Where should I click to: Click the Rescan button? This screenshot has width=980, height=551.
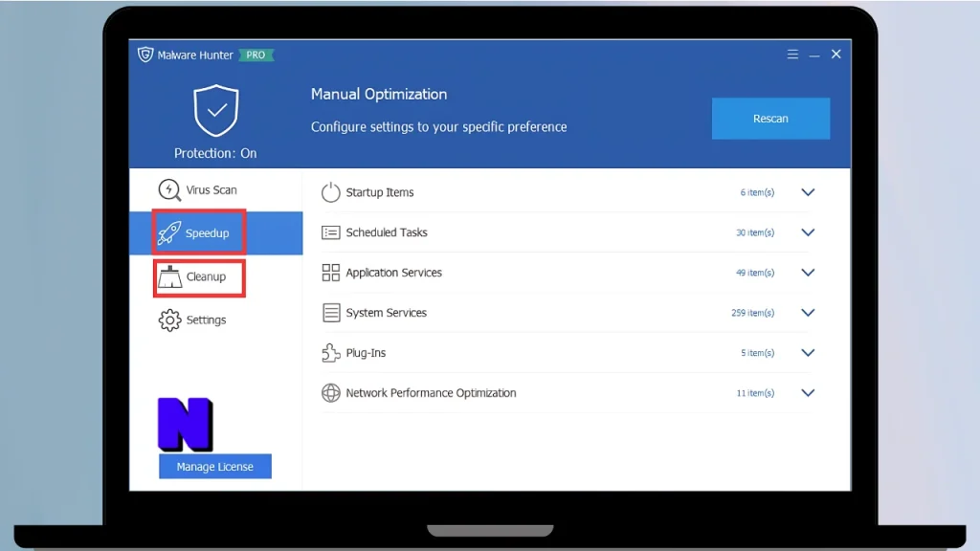(770, 118)
